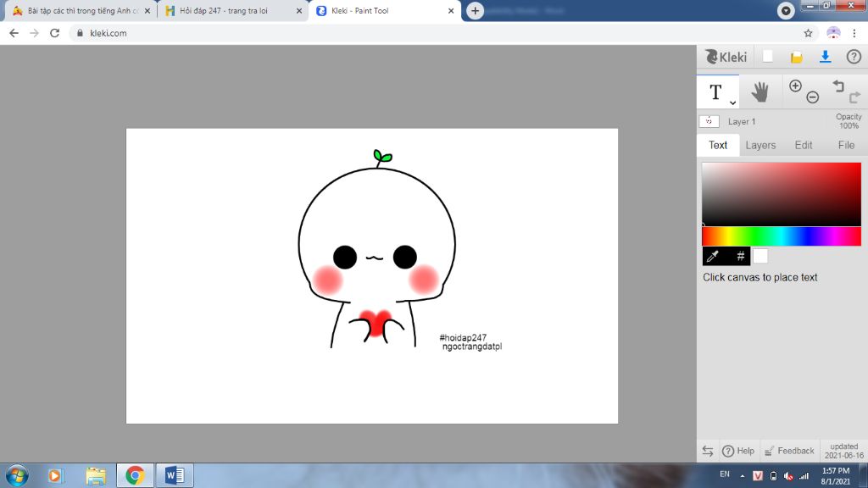Open a new browser tab

tap(475, 10)
